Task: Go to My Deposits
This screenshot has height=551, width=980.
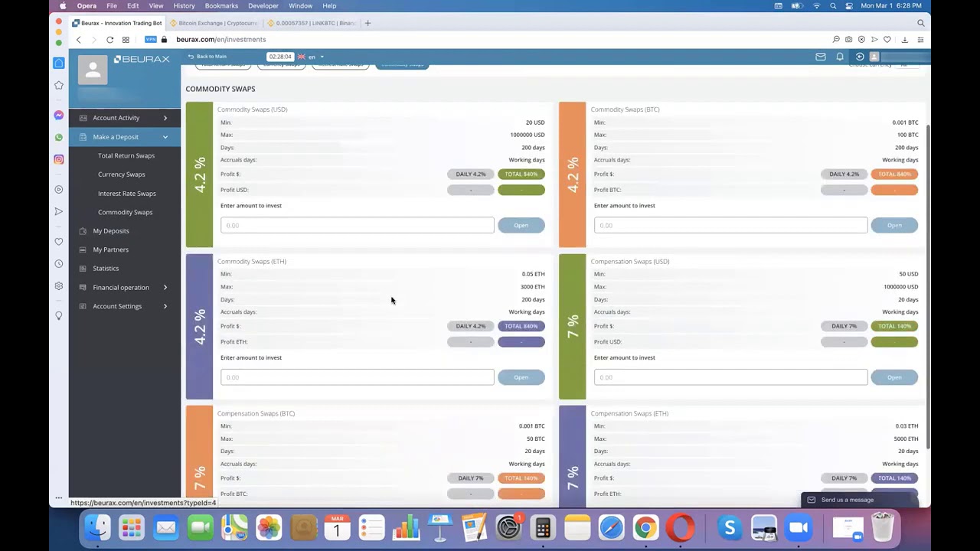Action: coord(111,231)
